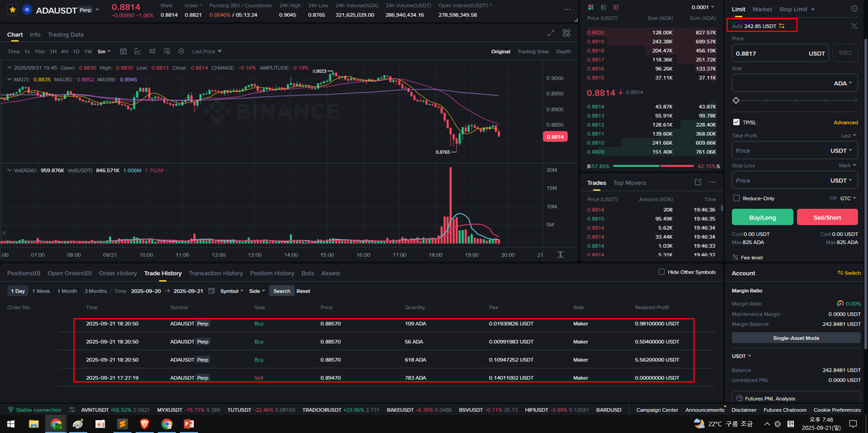Open the Last Price dropdown on chart
Screen dimensions: 868x433
coord(206,52)
